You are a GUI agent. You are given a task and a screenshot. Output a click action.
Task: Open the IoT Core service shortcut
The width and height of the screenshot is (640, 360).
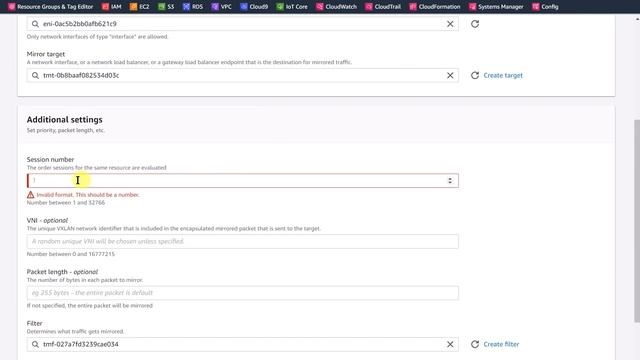click(x=292, y=7)
